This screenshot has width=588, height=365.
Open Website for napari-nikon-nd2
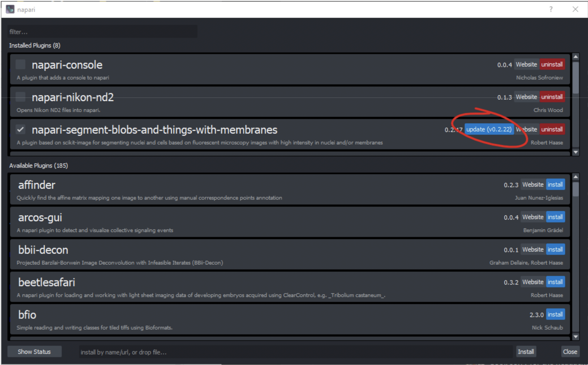[526, 97]
